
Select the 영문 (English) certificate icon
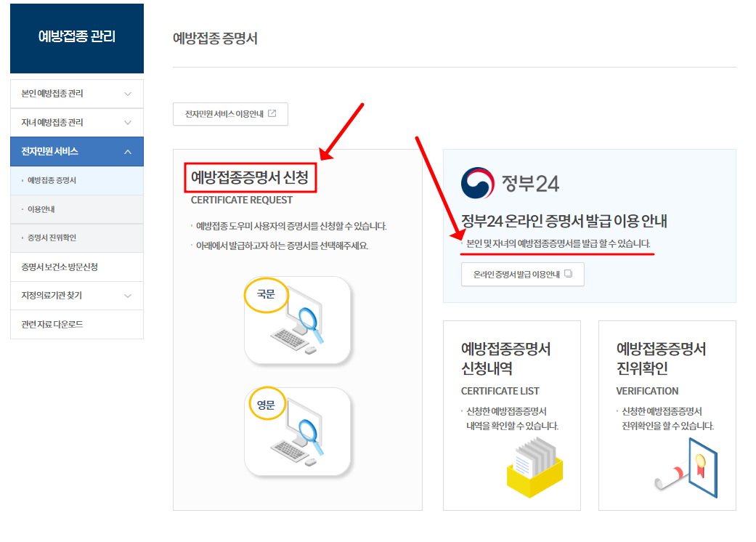(297, 431)
